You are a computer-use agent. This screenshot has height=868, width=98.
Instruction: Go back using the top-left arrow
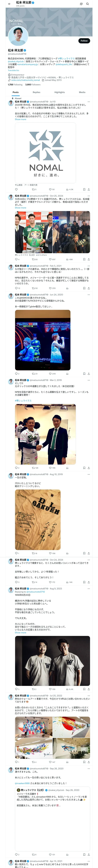click(x=9, y=4)
